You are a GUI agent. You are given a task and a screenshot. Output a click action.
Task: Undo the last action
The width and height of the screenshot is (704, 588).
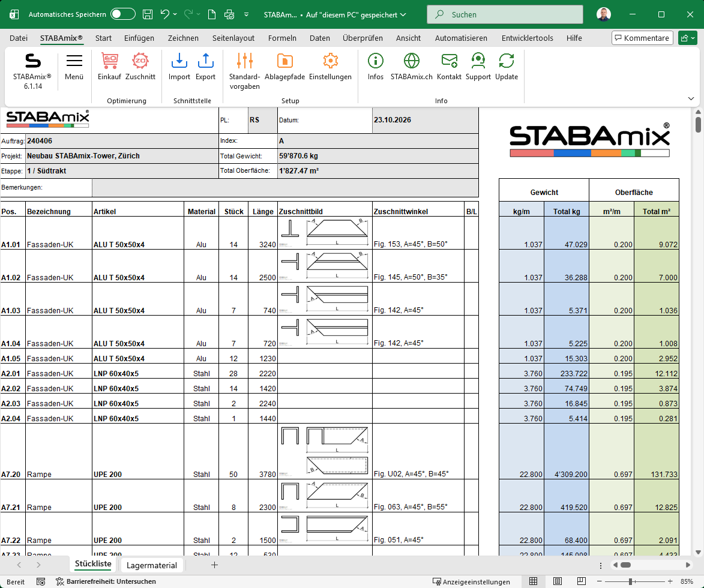pyautogui.click(x=165, y=14)
